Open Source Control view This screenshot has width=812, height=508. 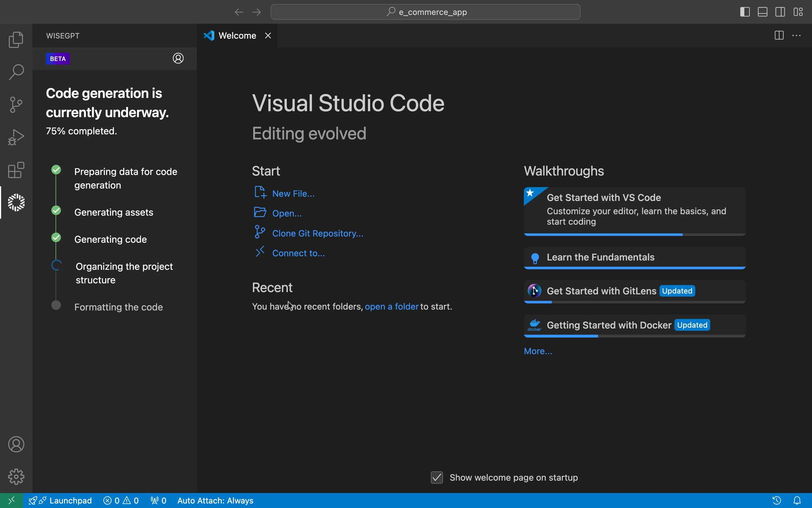(x=16, y=105)
